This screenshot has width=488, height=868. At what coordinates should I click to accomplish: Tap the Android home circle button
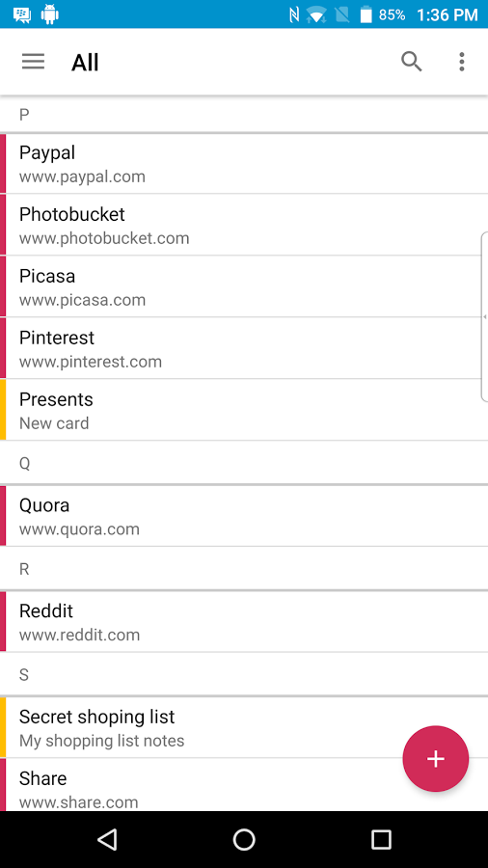click(x=244, y=839)
